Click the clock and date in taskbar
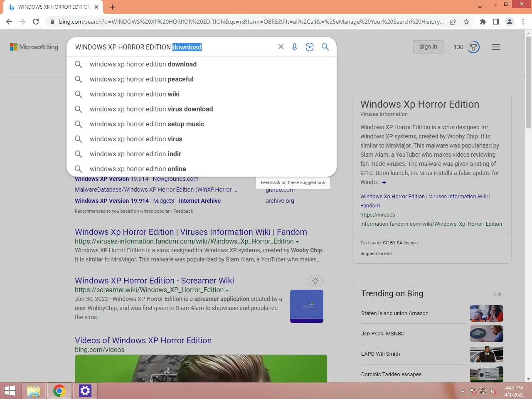The image size is (532, 399). click(514, 391)
